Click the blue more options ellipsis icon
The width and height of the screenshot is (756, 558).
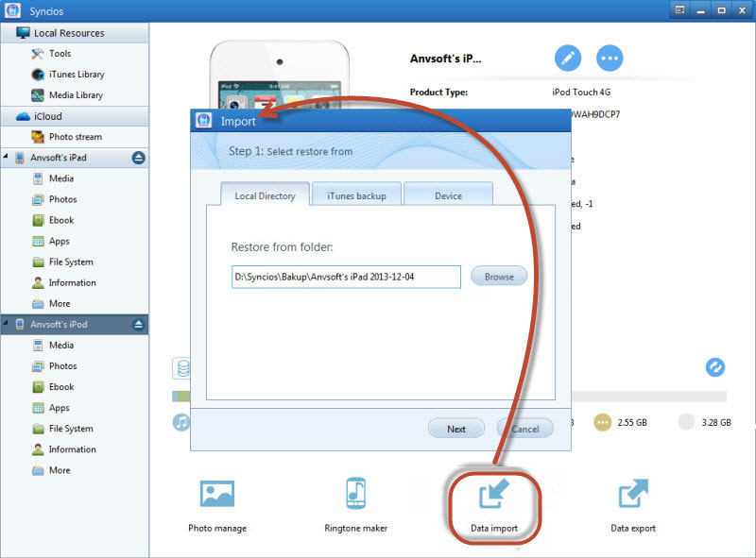tap(610, 59)
